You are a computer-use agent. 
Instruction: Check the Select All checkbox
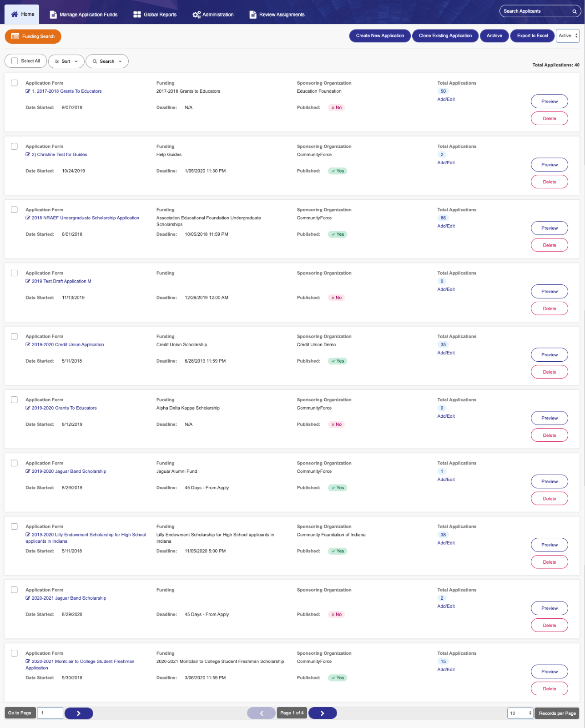(15, 61)
